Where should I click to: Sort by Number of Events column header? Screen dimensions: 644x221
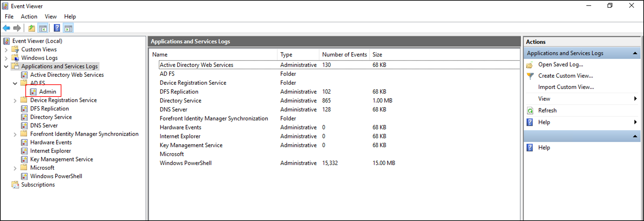344,55
